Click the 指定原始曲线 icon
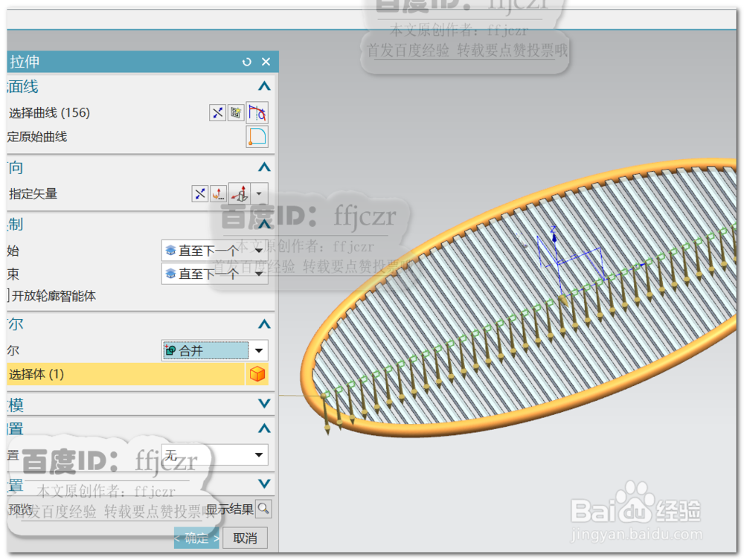 tap(257, 137)
